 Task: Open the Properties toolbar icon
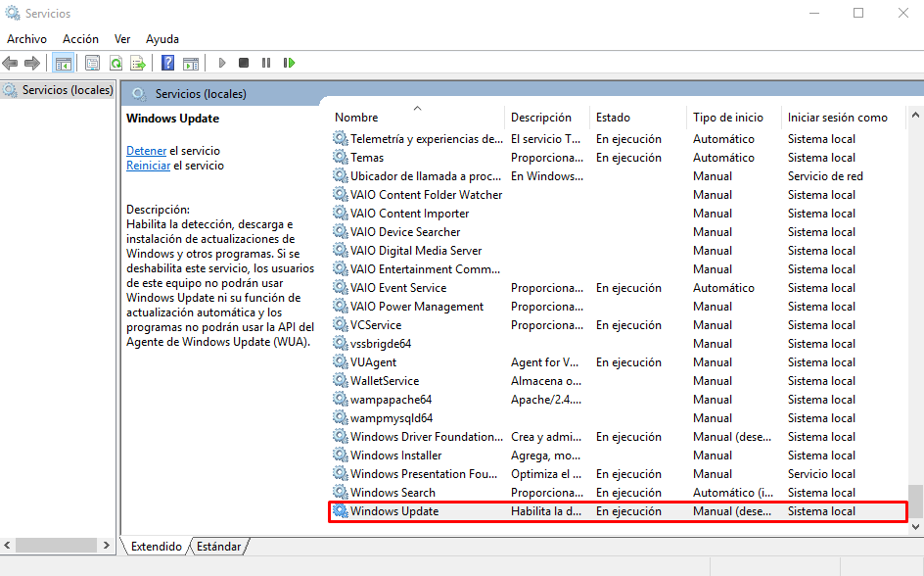[92, 63]
